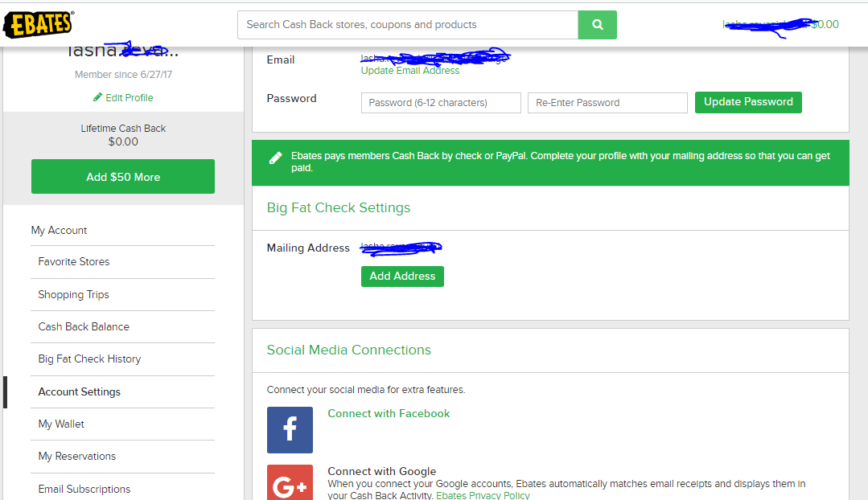Screen dimensions: 868x500
Task: Click the pencil icon in green banner
Action: tap(275, 158)
